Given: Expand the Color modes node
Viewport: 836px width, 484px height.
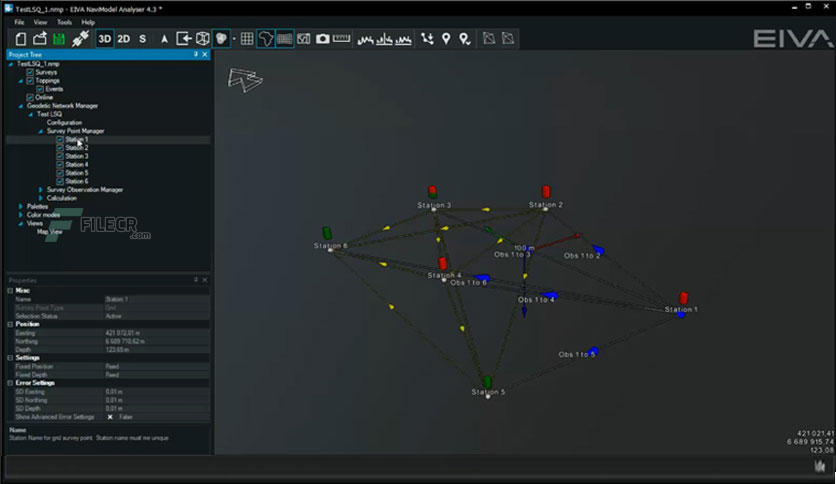Looking at the screenshot, I should pyautogui.click(x=21, y=215).
